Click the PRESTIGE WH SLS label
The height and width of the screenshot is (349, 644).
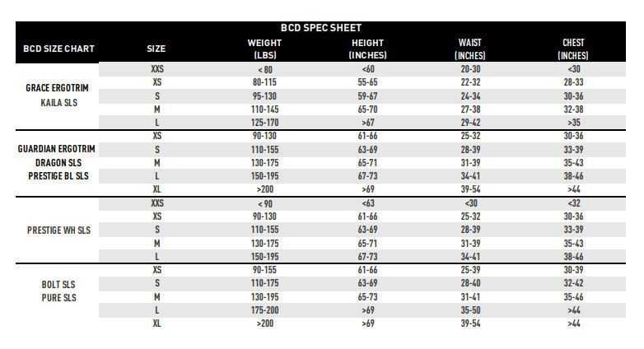[58, 230]
